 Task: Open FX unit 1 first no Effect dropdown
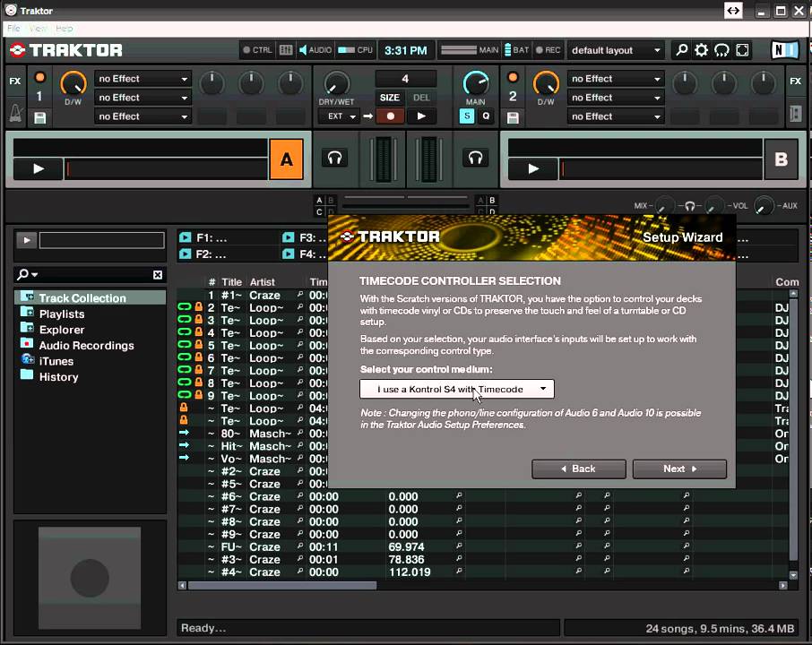(143, 79)
